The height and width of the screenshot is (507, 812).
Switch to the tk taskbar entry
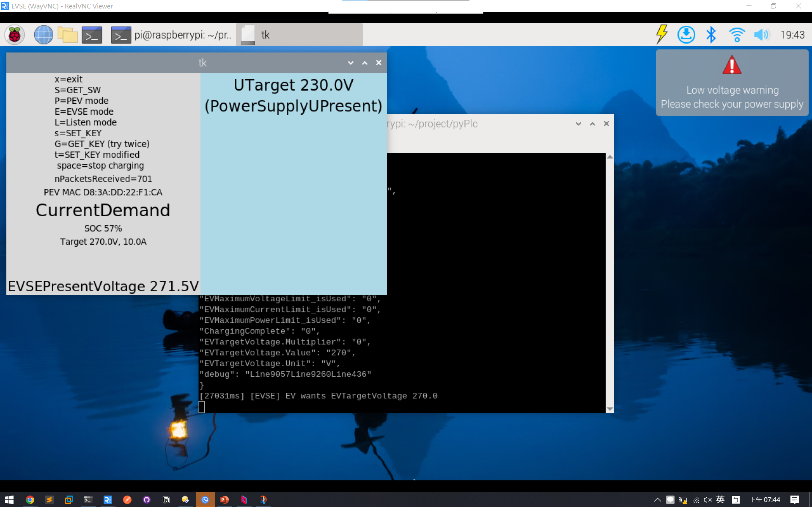pos(299,35)
